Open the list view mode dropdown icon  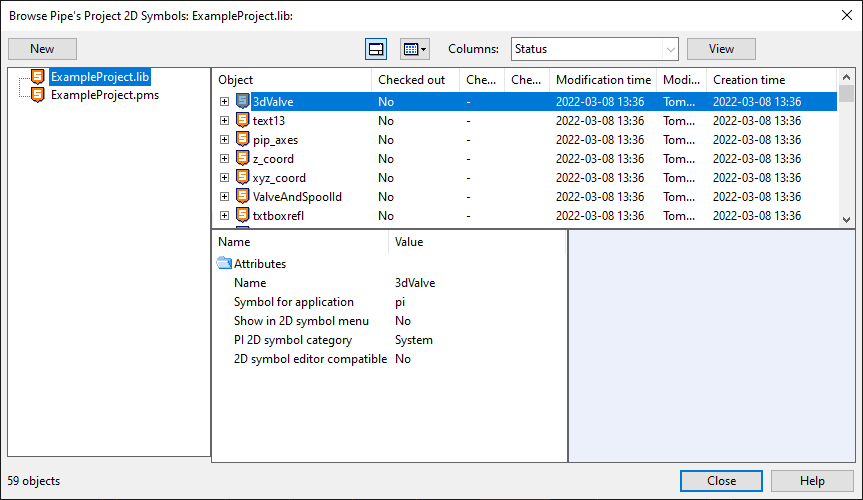415,49
